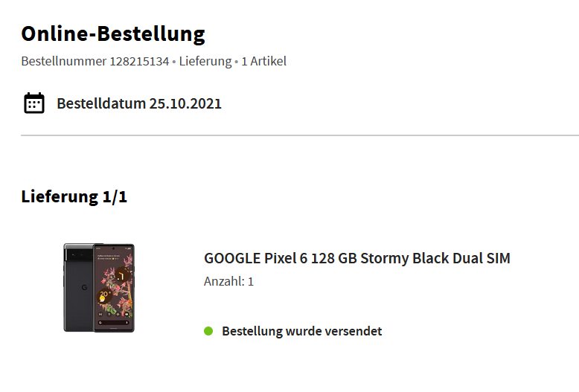The image size is (579, 392).
Task: Open GOOGLE Pixel 6 128 GB product title
Action: [x=357, y=258]
